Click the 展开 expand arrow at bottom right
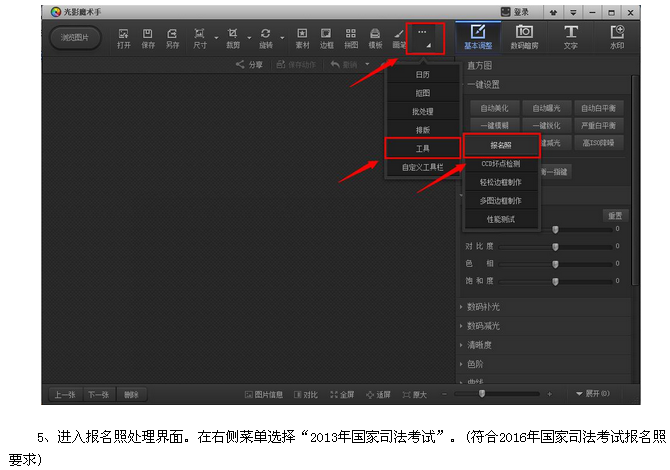The image size is (670, 470). click(579, 394)
